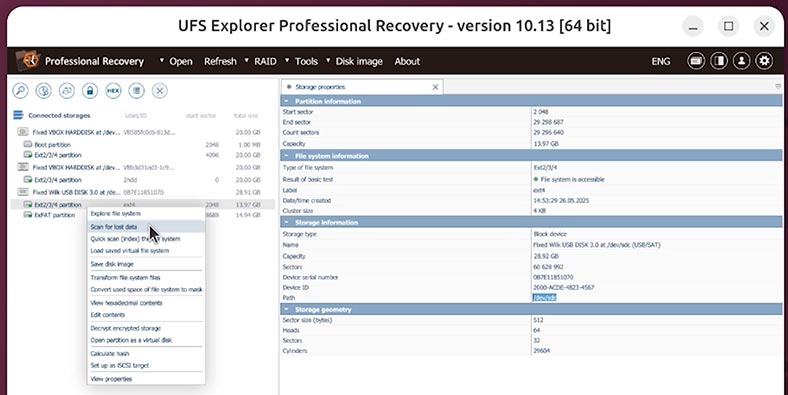Open the settings gear icon
This screenshot has height=395, width=788.
(x=764, y=61)
